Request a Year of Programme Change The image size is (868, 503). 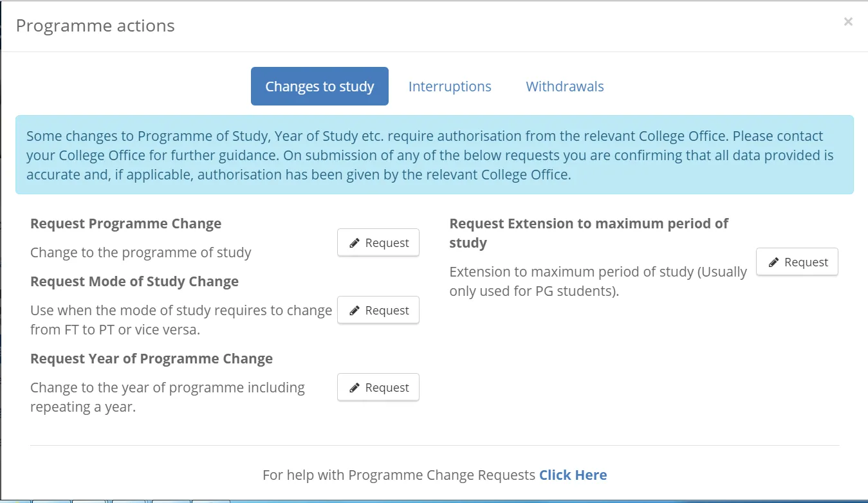378,387
